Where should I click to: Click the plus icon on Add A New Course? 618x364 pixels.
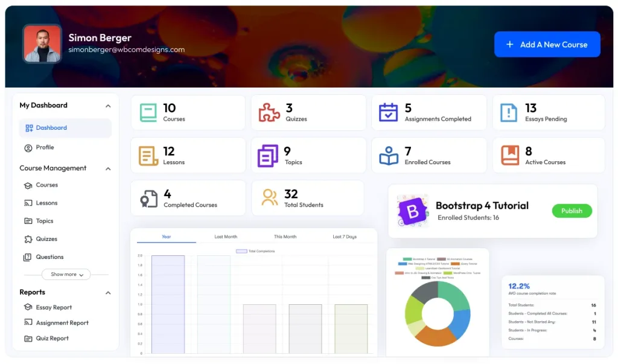pos(509,45)
